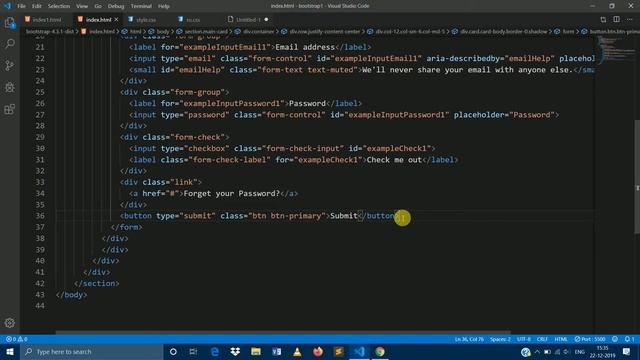Screen dimensions: 640x360
Task: Click the unsaved dot on Untitled-1 tab
Action: point(266,20)
